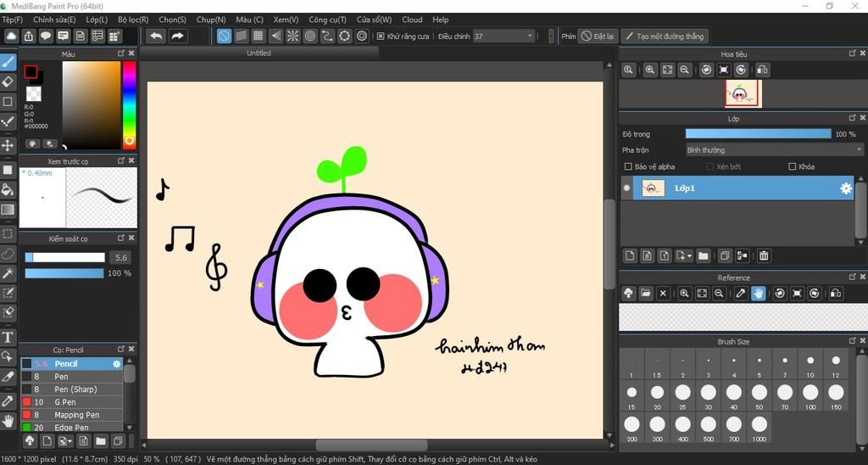Open the Cloud menu
Image resolution: width=868 pixels, height=465 pixels.
pos(412,20)
